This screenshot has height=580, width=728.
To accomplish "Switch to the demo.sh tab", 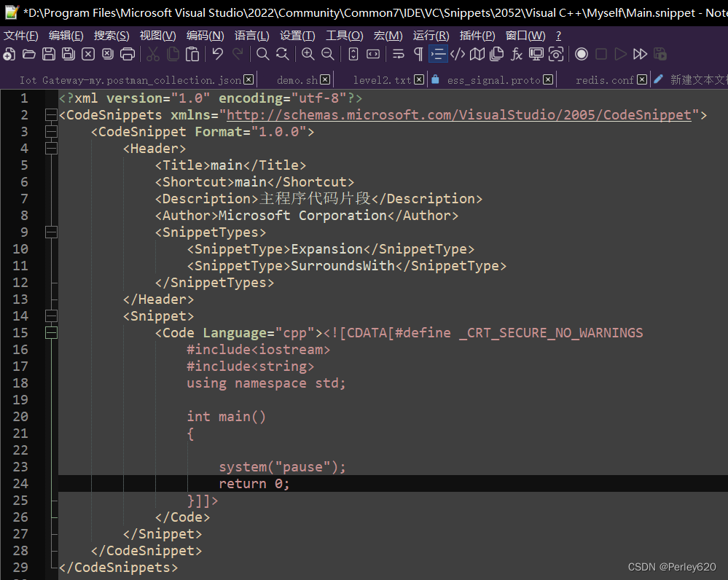I will (297, 80).
